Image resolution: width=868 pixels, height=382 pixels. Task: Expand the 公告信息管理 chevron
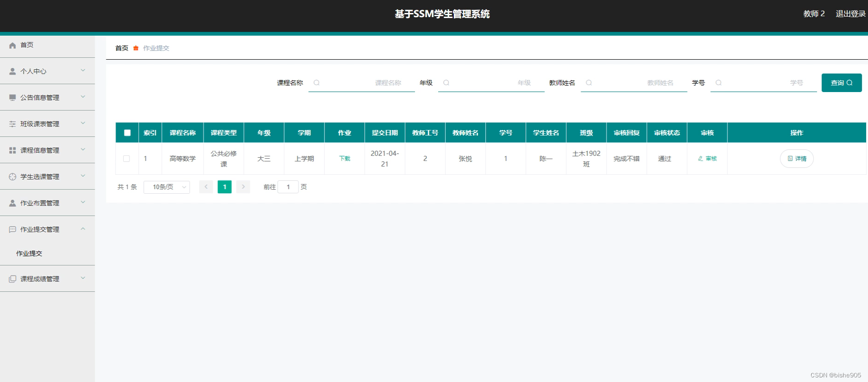click(x=83, y=97)
